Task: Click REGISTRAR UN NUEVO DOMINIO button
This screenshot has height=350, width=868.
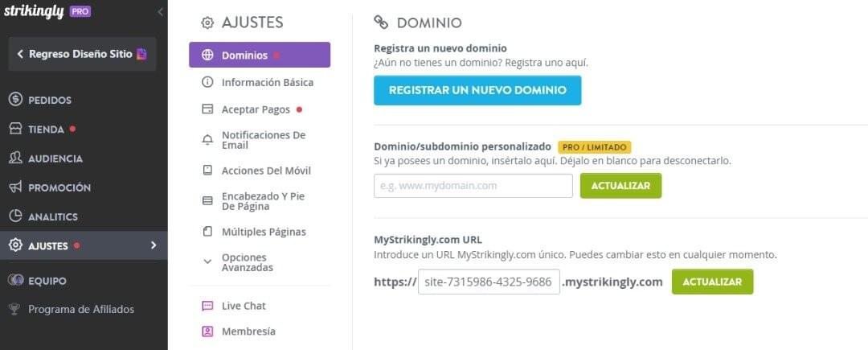Action: [x=477, y=90]
